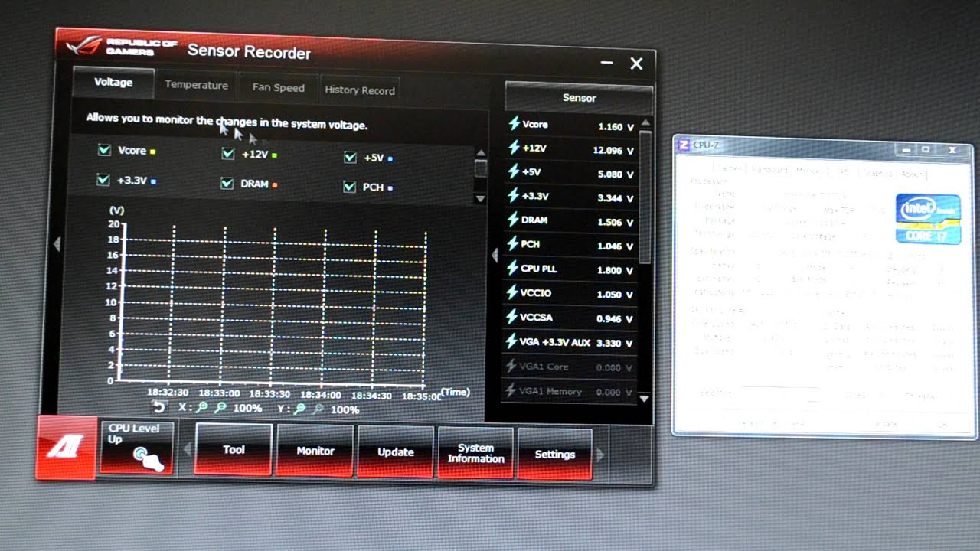Uncheck the DRAM voltage checkbox
The image size is (980, 551).
pyautogui.click(x=227, y=183)
